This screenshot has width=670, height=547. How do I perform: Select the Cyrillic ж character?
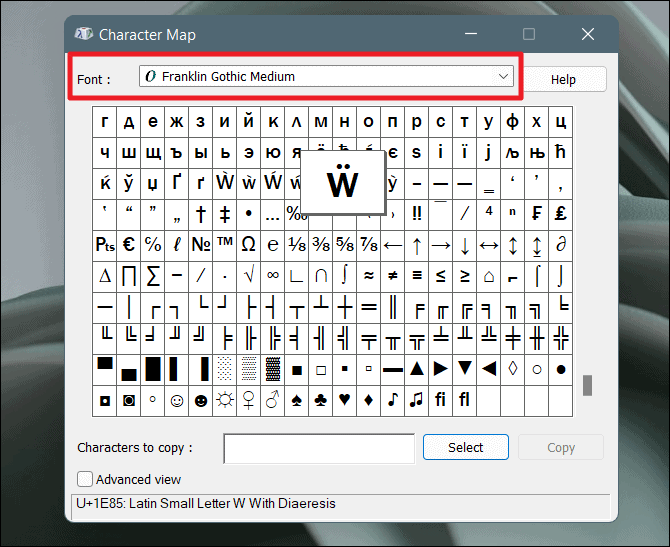tap(177, 122)
